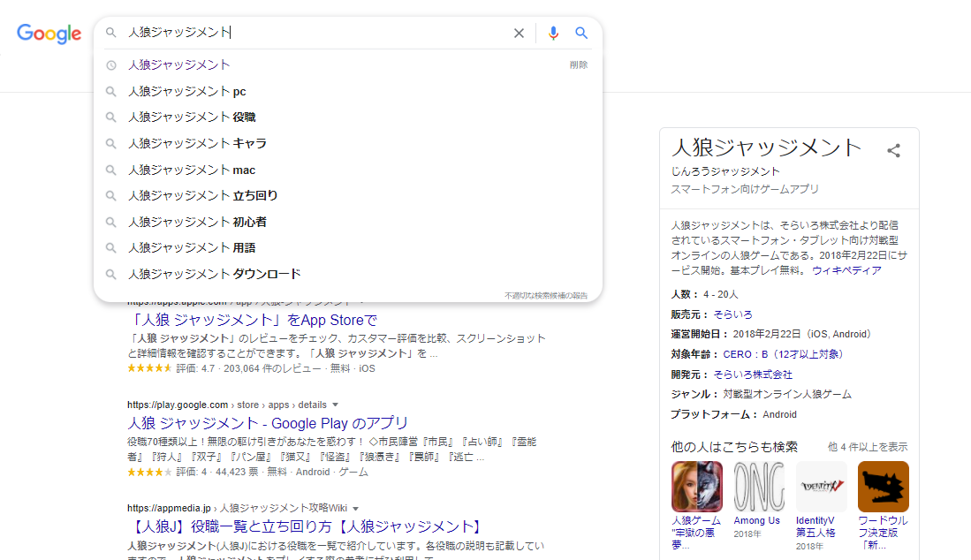Expand dropdown arrow next to appmedia.jp URL
Screen dimensions: 971x560
[355, 509]
